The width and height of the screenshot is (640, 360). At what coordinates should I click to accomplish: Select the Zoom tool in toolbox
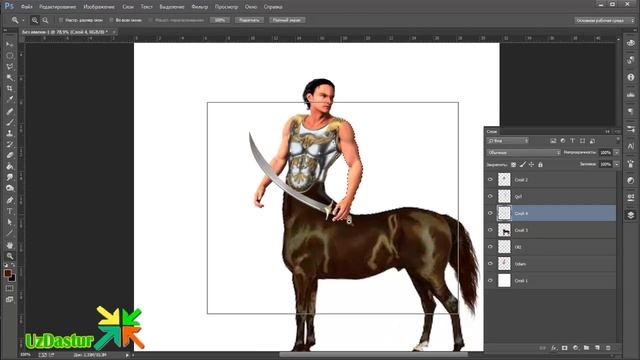9,256
